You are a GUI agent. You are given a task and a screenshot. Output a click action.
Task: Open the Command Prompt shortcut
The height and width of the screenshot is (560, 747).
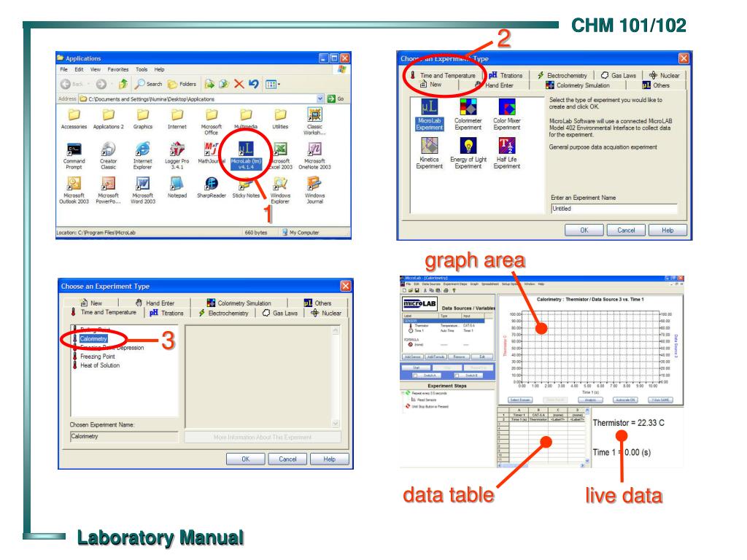point(74,156)
